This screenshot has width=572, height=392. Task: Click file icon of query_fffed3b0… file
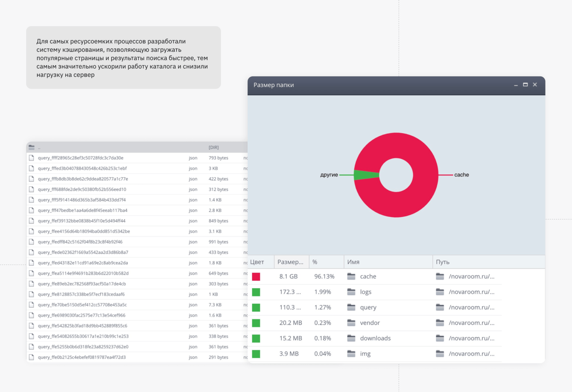(31, 168)
